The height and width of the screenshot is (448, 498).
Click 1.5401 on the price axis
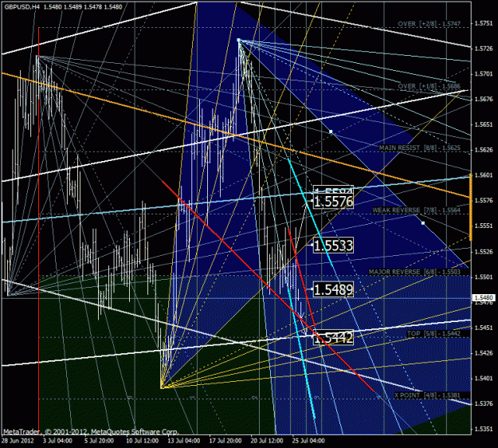coord(484,379)
